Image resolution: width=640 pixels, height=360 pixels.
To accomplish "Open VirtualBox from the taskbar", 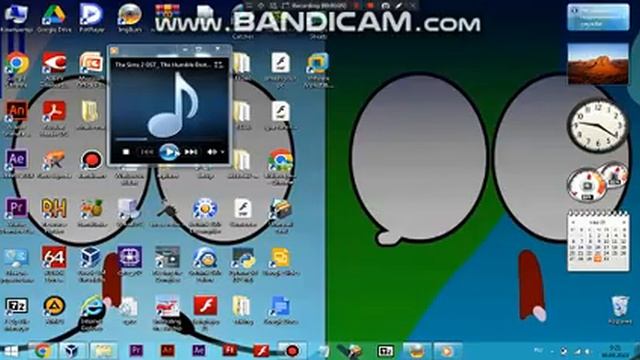I will coord(72,351).
